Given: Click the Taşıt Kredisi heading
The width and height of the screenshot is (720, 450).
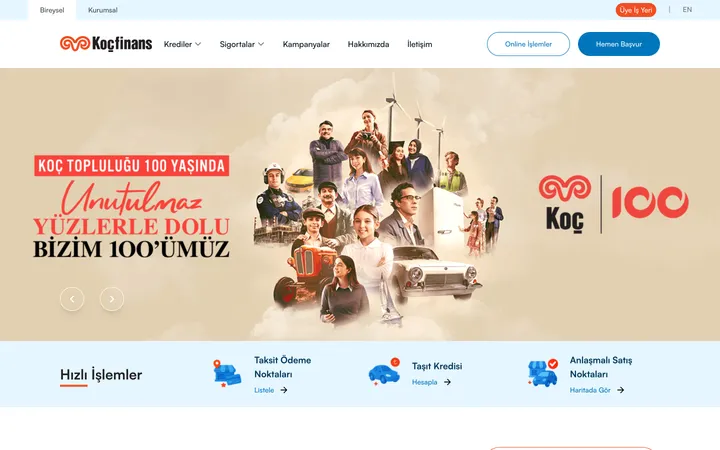Looking at the screenshot, I should coord(437,366).
